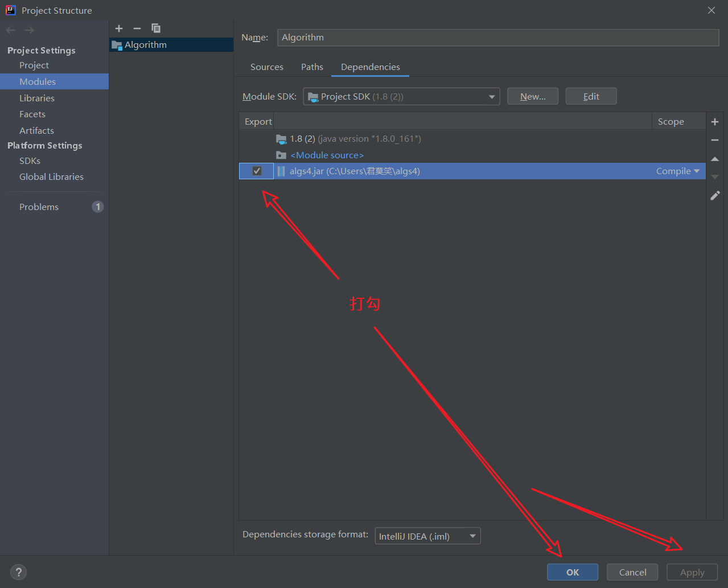Open help via the question mark icon

click(x=18, y=573)
